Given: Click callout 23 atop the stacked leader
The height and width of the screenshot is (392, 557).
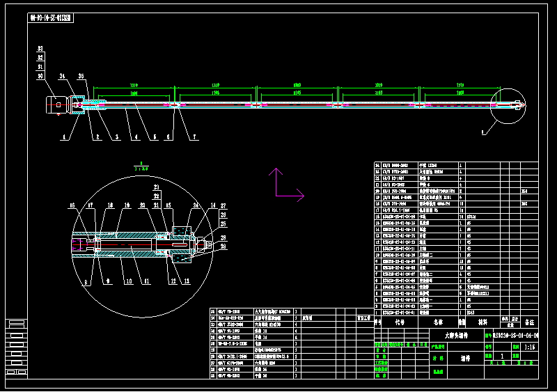Looking at the screenshot, I should pyautogui.click(x=156, y=187).
